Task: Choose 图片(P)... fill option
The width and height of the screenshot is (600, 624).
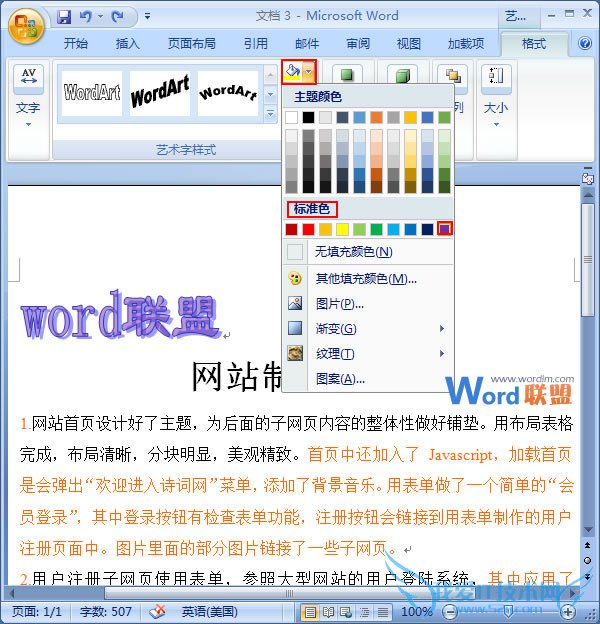Action: tap(368, 304)
